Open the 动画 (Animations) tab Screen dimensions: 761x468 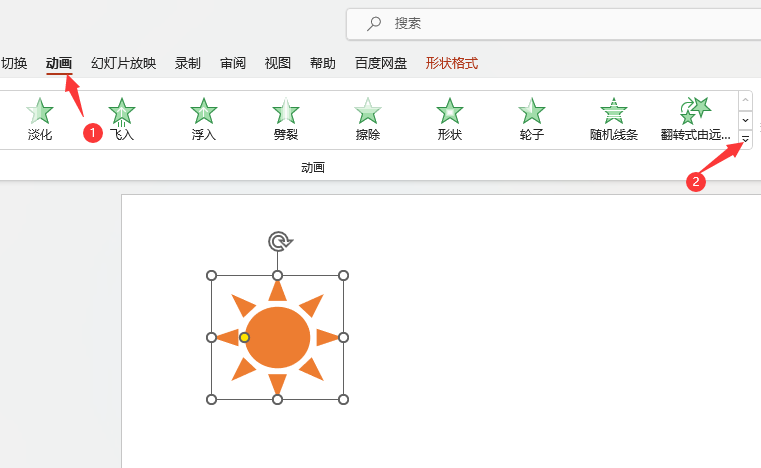coord(59,63)
